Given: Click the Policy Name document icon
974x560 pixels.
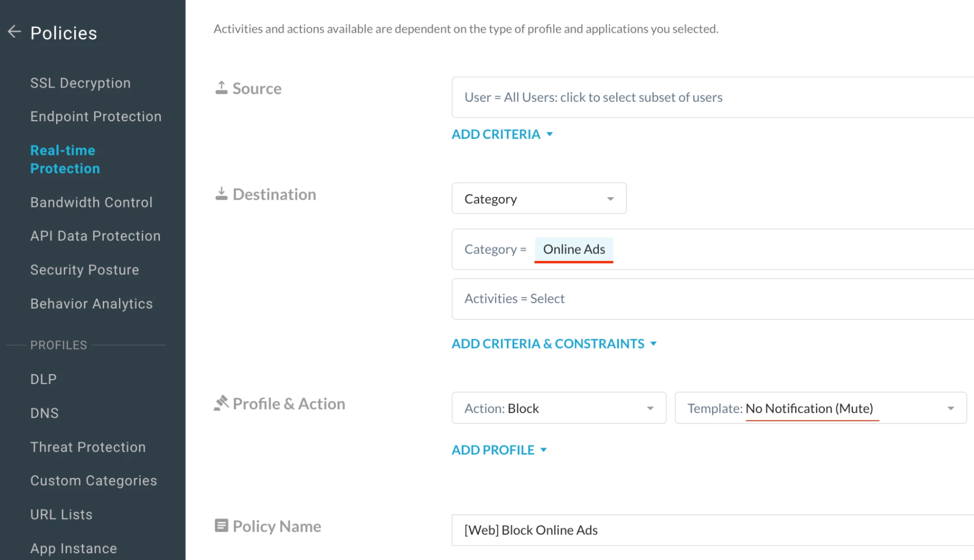Looking at the screenshot, I should (x=221, y=525).
